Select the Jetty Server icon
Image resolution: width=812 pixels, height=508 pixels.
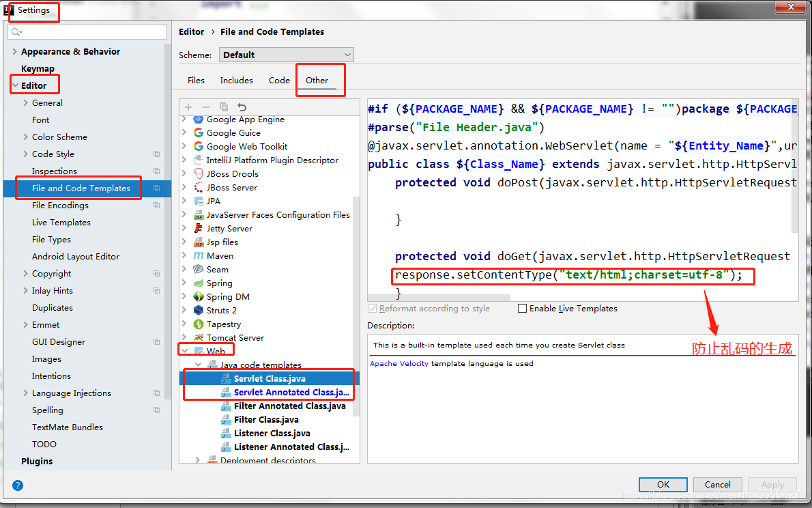199,228
